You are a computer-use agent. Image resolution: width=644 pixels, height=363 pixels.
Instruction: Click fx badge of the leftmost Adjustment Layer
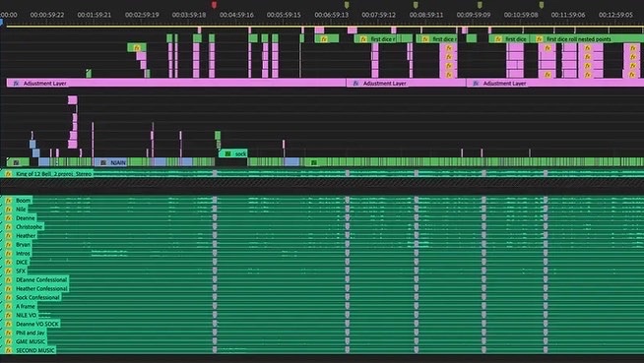[16, 84]
